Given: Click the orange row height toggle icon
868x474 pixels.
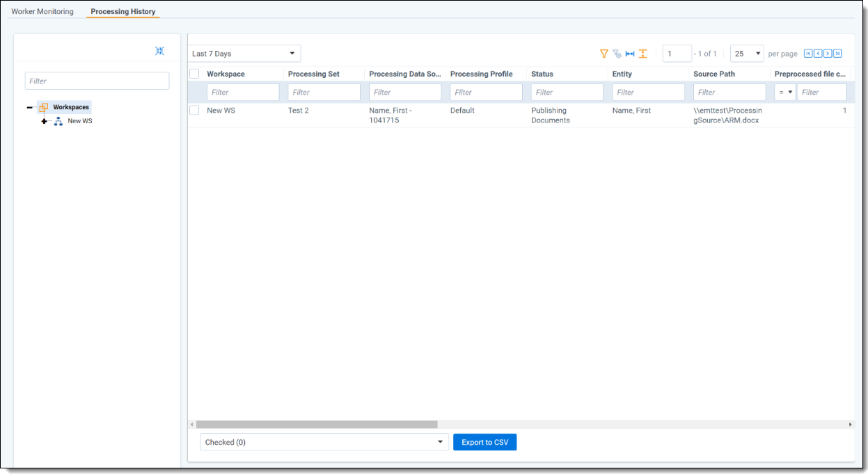Looking at the screenshot, I should point(643,54).
